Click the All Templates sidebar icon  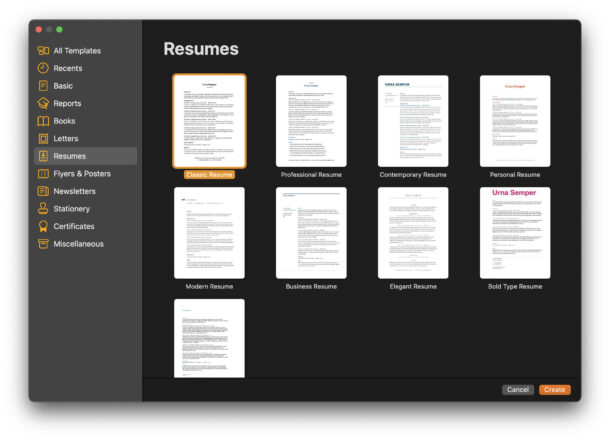(43, 51)
